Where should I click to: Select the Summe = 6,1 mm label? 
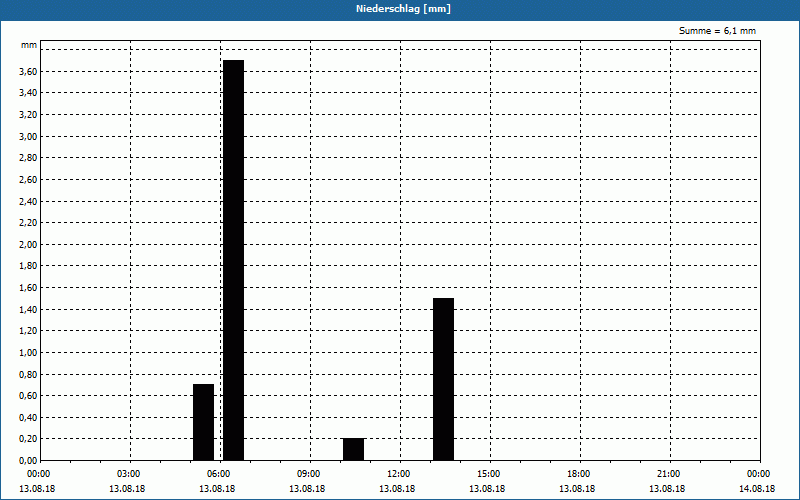tap(717, 31)
